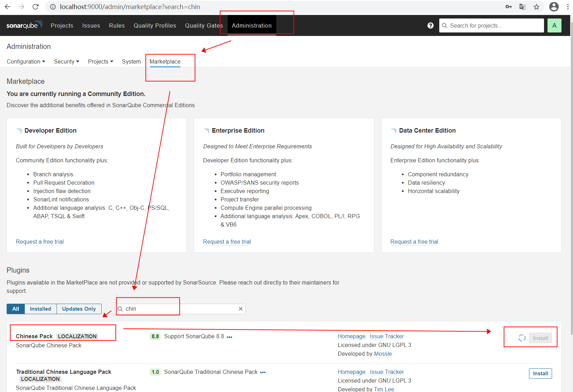
Task: Open the Chrome menu three dots
Action: coord(568,7)
